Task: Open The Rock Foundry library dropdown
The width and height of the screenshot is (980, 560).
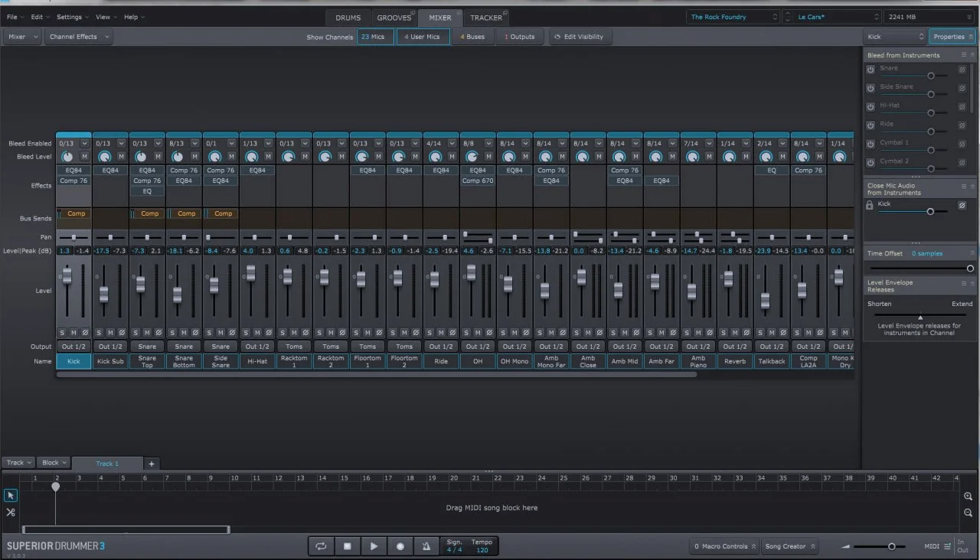Action: (732, 17)
